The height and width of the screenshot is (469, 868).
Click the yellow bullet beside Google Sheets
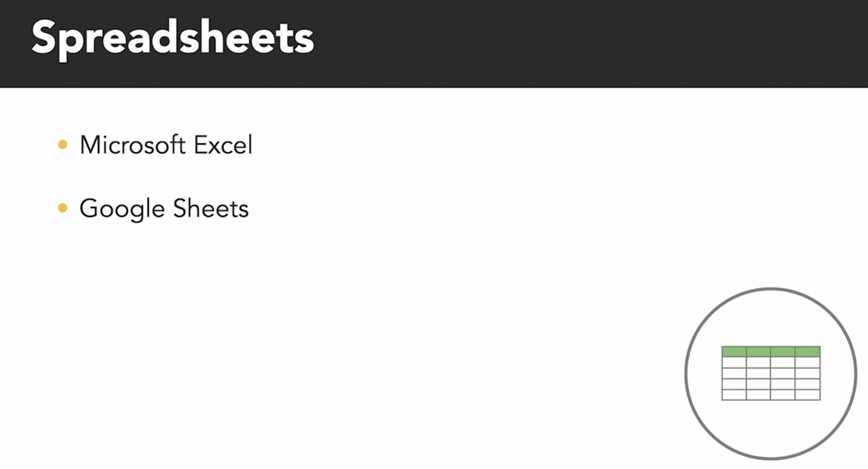coord(63,208)
